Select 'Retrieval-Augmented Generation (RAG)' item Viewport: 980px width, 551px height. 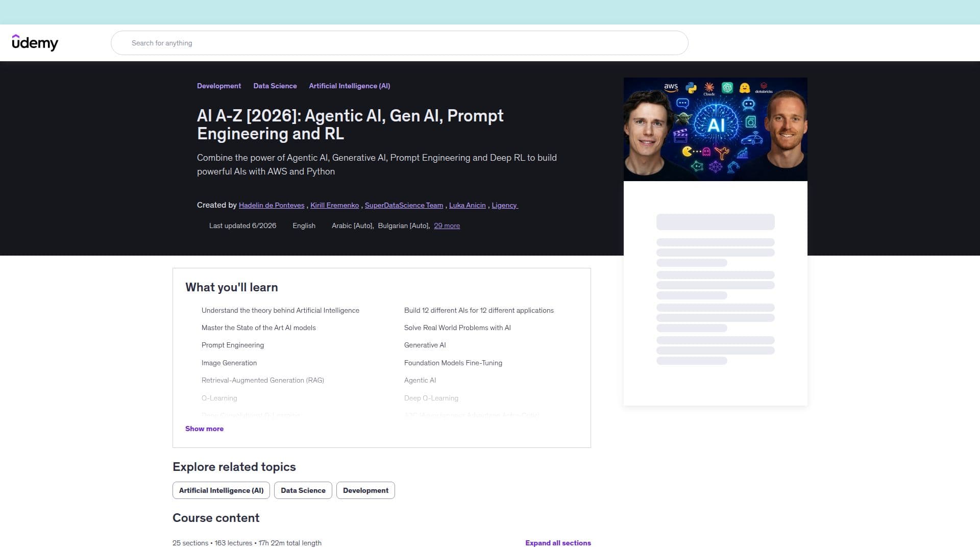pos(262,380)
